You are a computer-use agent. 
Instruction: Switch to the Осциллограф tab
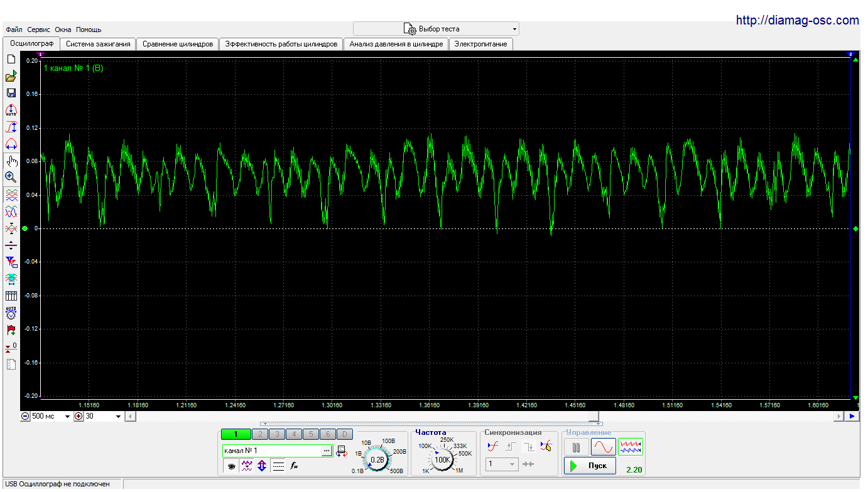coord(31,43)
